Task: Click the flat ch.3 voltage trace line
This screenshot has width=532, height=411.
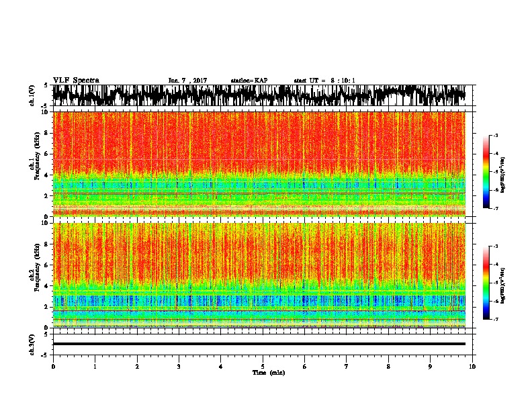Action: click(259, 344)
